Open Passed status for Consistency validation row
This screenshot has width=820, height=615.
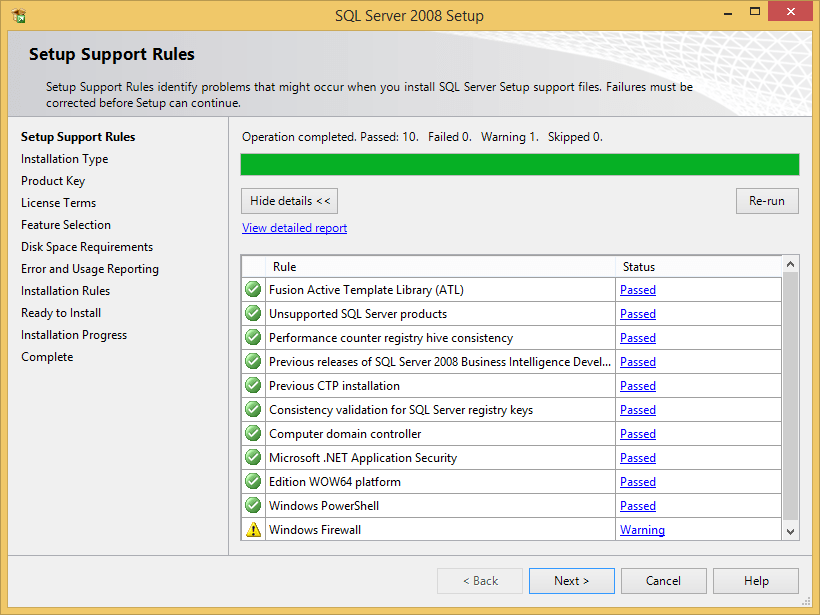[x=637, y=410]
